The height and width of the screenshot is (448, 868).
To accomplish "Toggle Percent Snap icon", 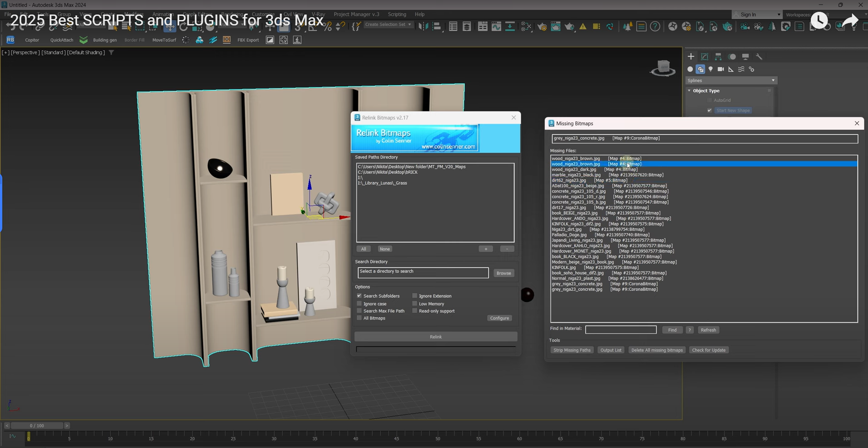I will pos(327,26).
